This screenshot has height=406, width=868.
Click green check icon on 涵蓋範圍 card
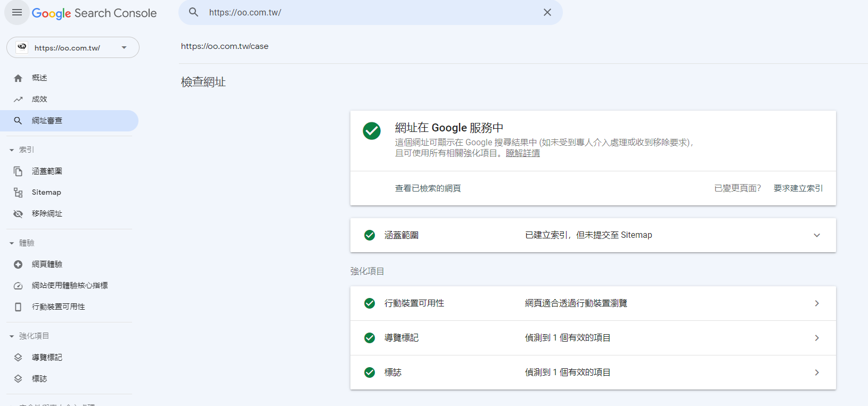[370, 235]
